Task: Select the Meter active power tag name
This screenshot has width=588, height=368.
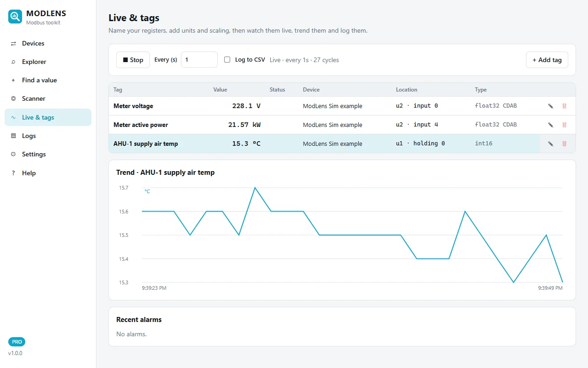Action: point(141,125)
